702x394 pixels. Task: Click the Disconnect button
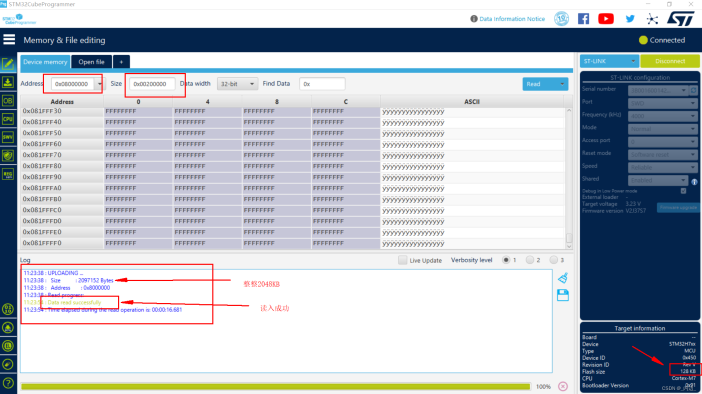pyautogui.click(x=670, y=61)
